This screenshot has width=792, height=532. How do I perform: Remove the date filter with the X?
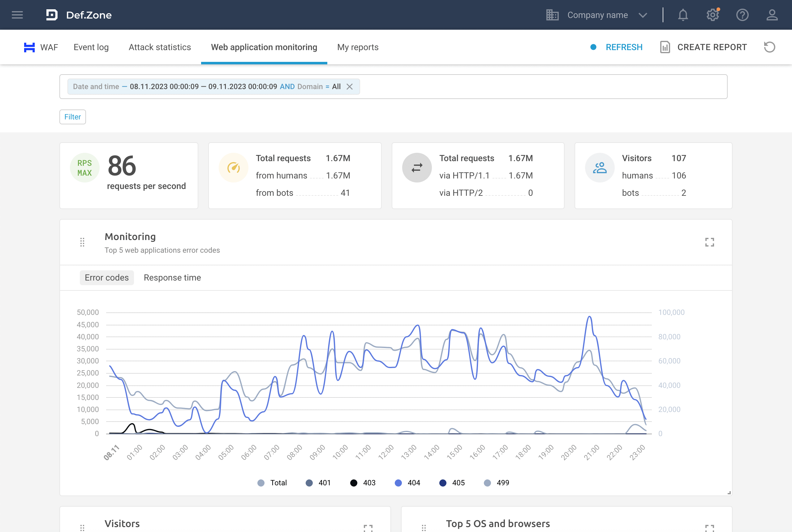[350, 87]
